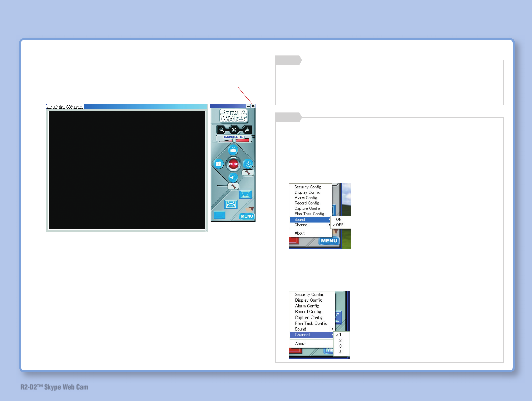Choose Display Config in the Channel-highlighted menu
The width and height of the screenshot is (532, 401).
click(308, 300)
